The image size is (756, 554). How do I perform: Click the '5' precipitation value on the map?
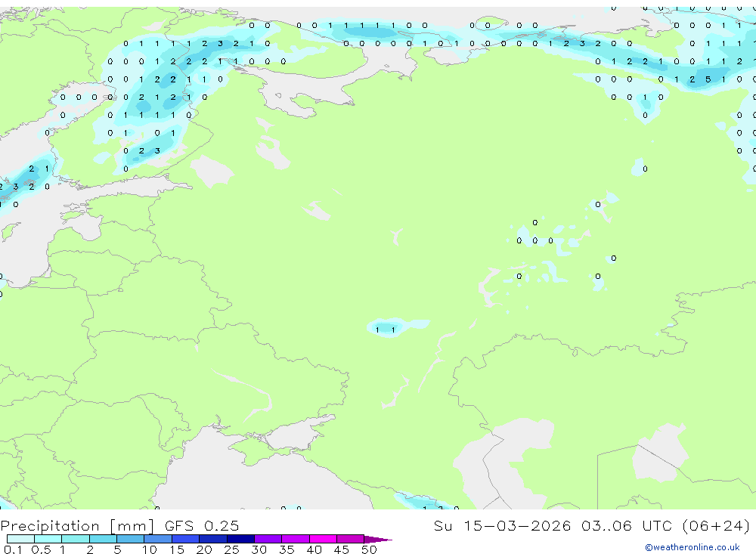pos(708,79)
